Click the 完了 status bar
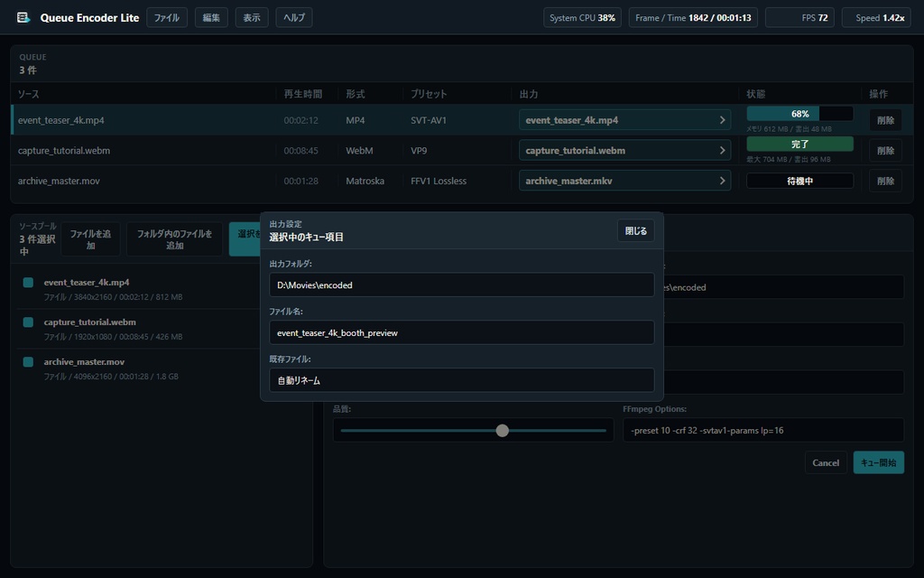 [799, 144]
